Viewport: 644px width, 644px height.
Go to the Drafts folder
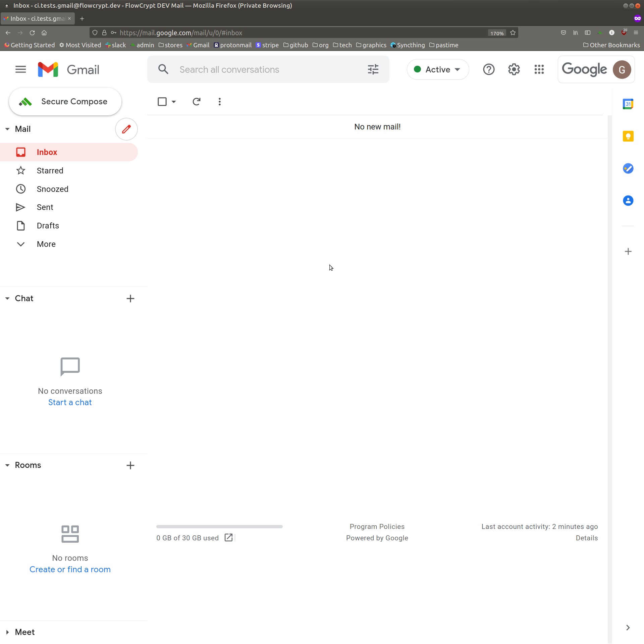coord(48,226)
